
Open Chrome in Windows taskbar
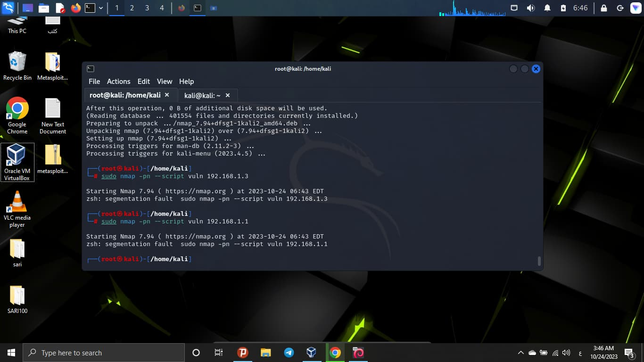pyautogui.click(x=335, y=353)
